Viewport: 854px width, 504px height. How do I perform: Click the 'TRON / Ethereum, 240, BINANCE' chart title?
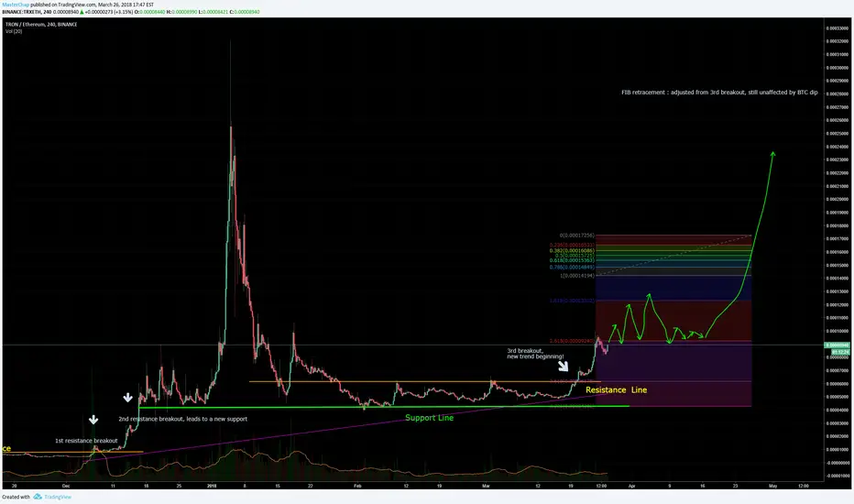41,25
